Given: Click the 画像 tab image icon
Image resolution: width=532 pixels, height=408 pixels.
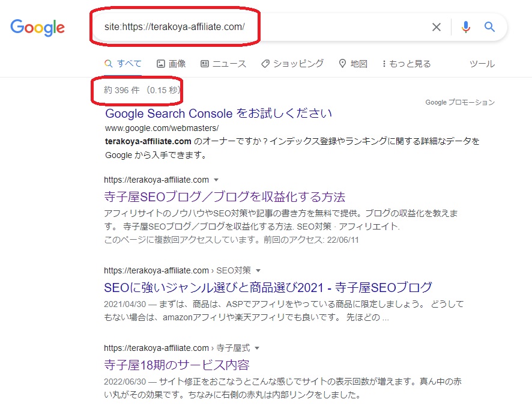Looking at the screenshot, I should pos(160,64).
